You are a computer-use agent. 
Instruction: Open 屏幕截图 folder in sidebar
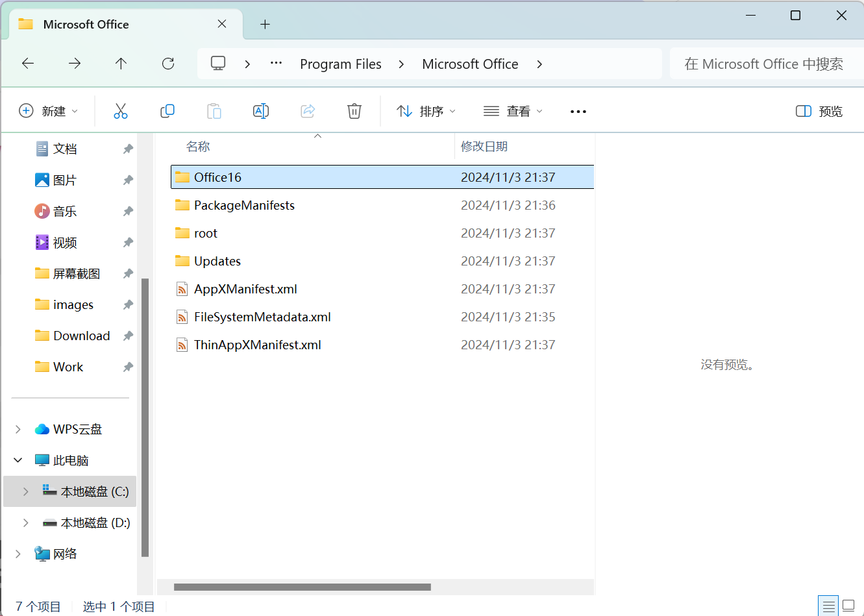pos(77,273)
